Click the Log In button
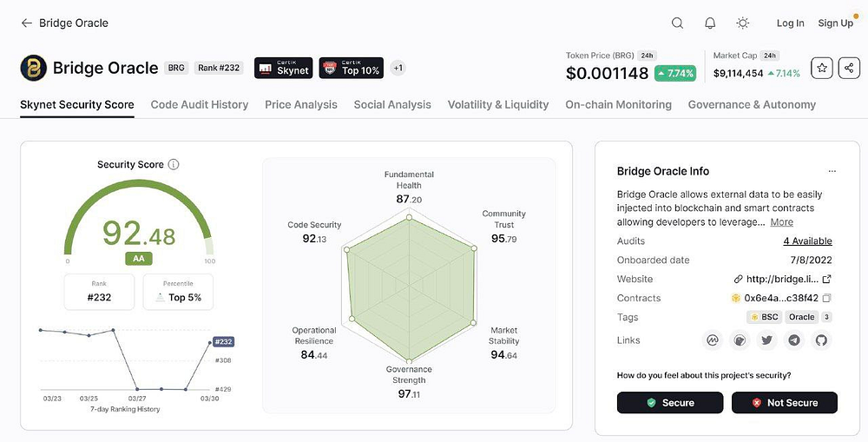This screenshot has width=868, height=442. click(790, 23)
